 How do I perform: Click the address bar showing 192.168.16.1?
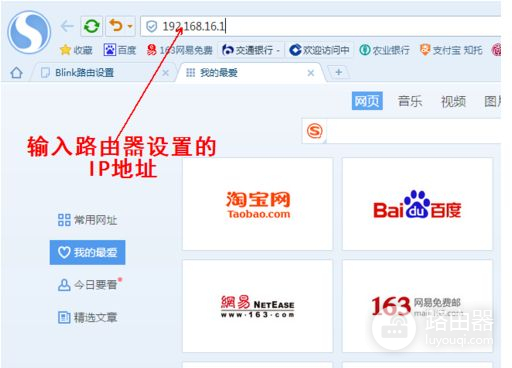coord(320,26)
